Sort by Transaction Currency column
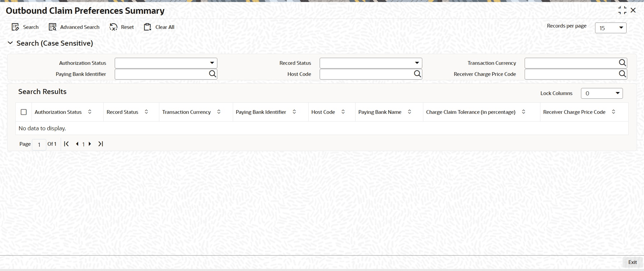 tap(219, 112)
